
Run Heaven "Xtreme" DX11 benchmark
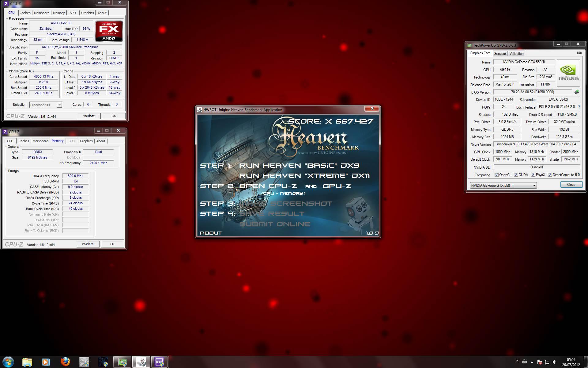(304, 176)
